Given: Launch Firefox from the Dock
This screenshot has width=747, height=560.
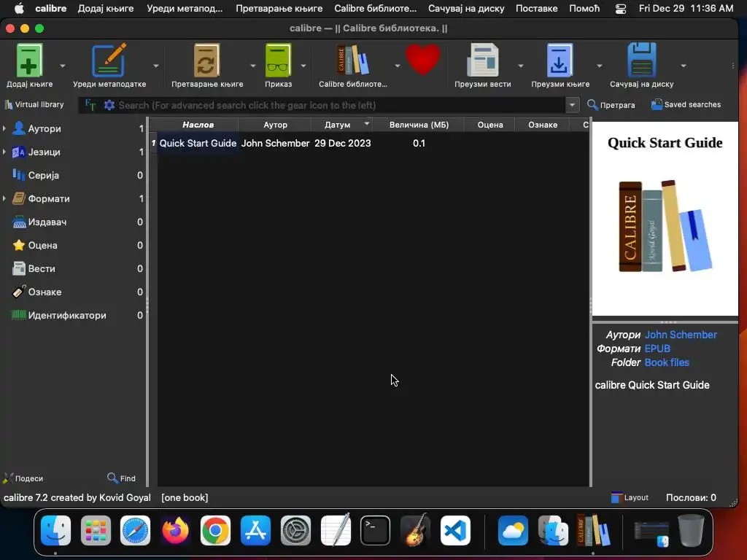Looking at the screenshot, I should coord(175,531).
